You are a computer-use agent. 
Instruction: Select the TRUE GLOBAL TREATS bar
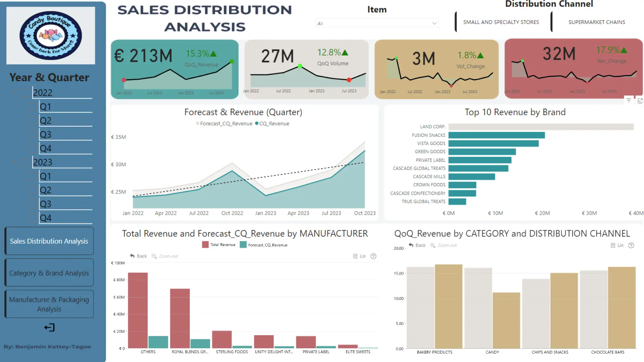(x=457, y=201)
